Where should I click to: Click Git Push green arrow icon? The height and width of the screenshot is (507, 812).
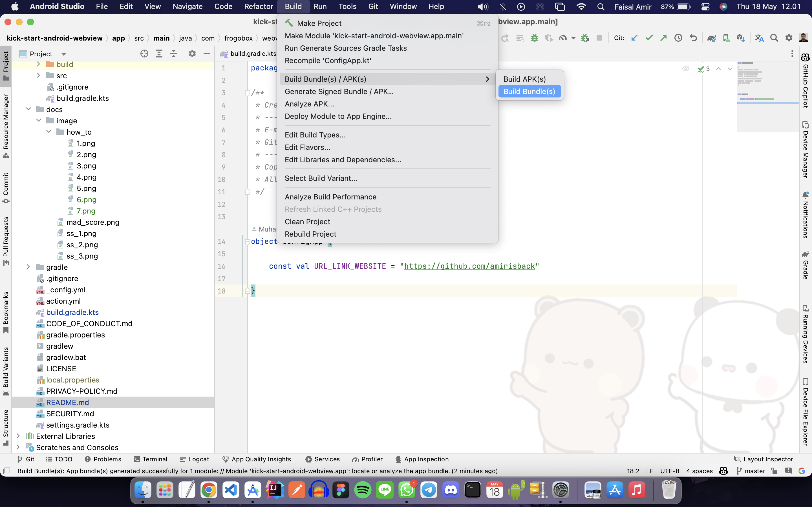click(x=663, y=38)
